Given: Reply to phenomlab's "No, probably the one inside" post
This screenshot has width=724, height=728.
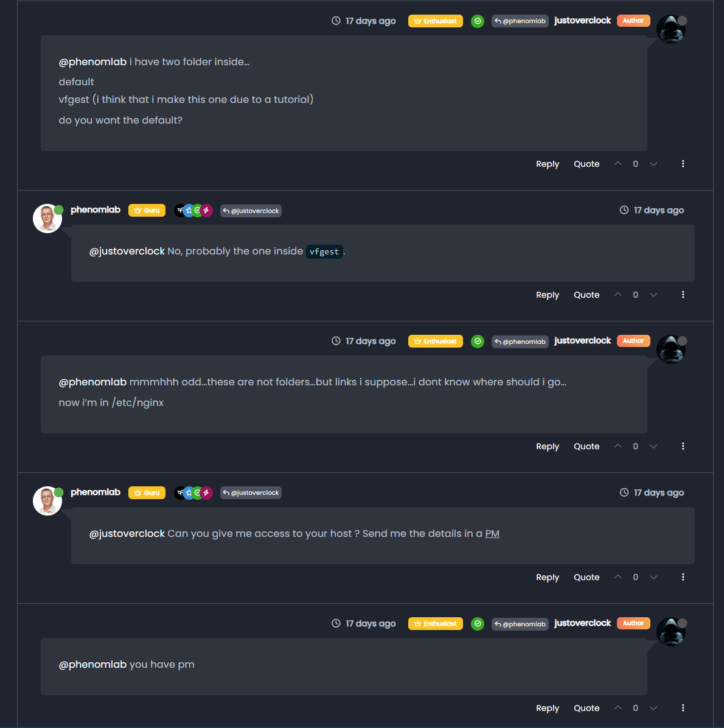Looking at the screenshot, I should pos(548,295).
